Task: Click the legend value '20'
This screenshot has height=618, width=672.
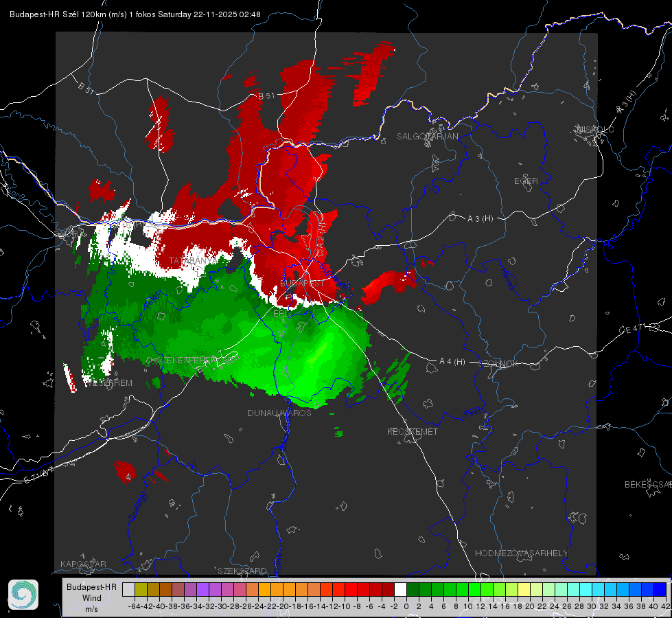Action: (x=530, y=606)
